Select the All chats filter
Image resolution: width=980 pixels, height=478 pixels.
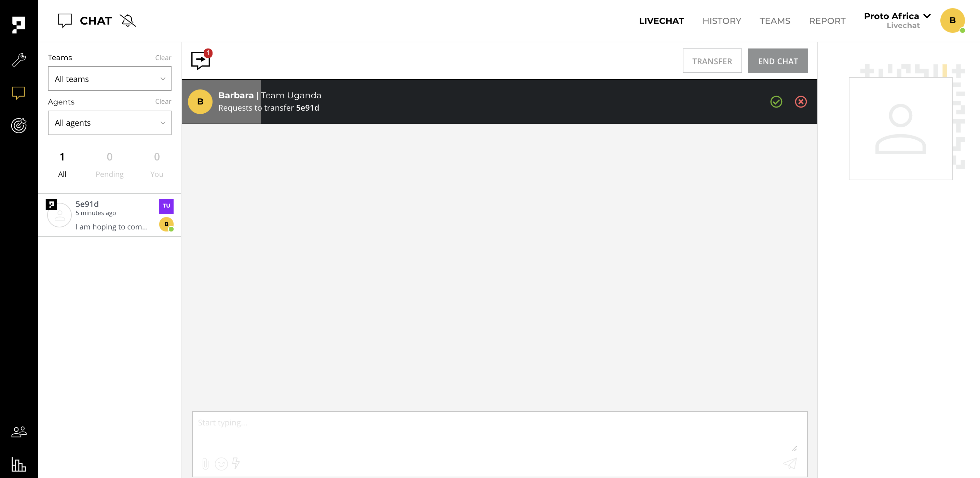(62, 165)
